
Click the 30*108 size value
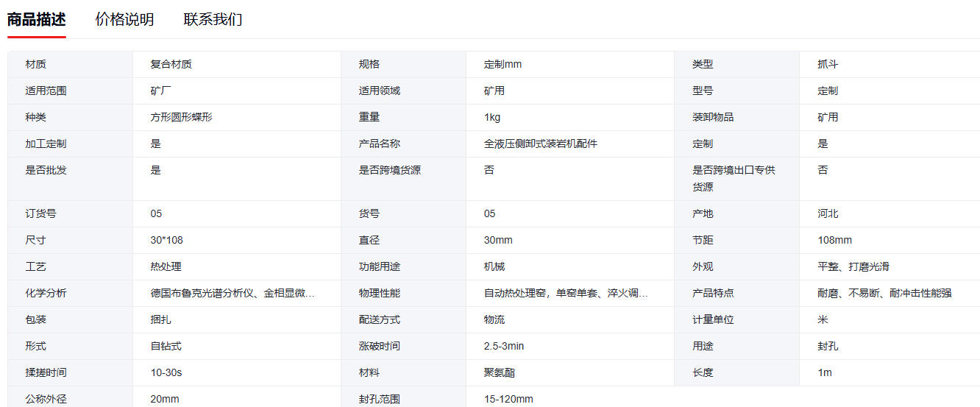(x=166, y=240)
